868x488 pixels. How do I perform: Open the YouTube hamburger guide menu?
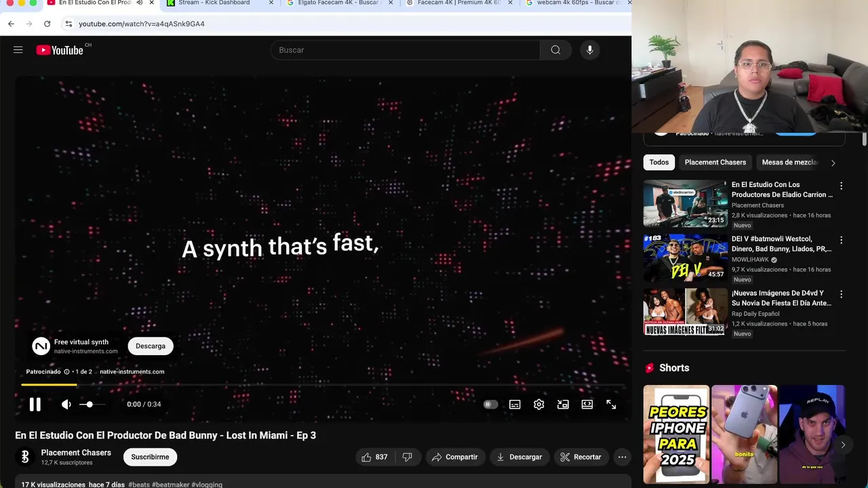coord(18,49)
